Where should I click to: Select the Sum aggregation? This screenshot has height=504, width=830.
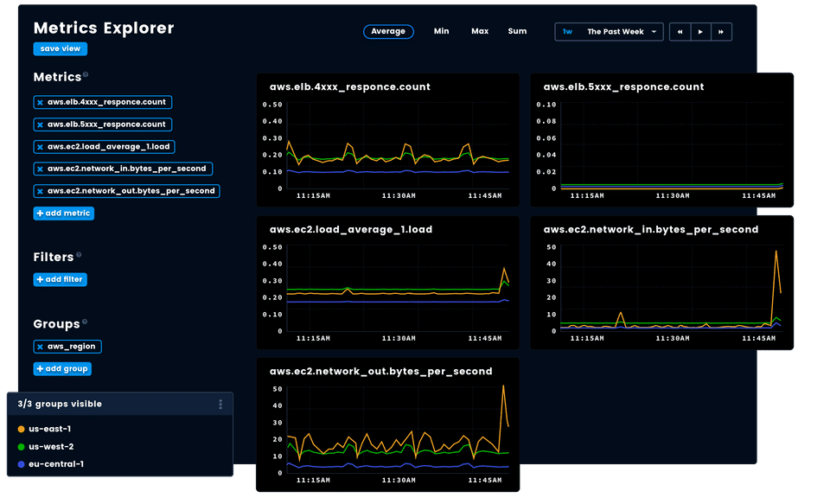pos(517,31)
